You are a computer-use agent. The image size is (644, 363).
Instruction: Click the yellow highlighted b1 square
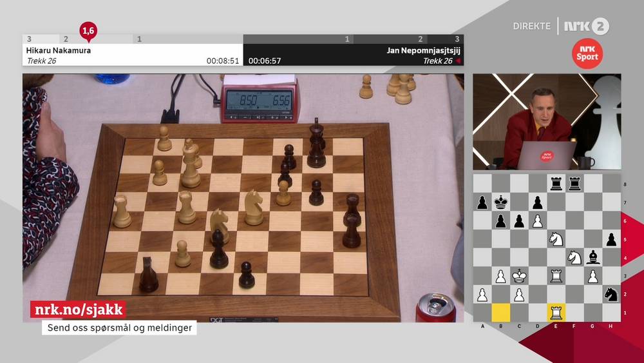(x=500, y=313)
